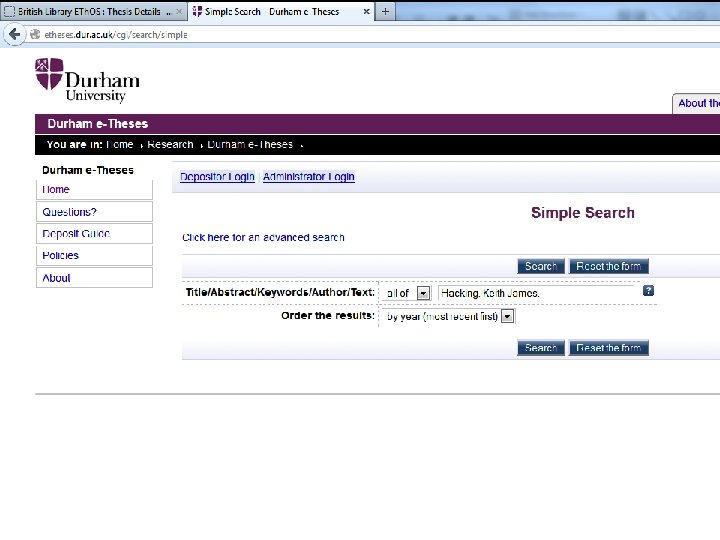Close the Simple Search tab
720x540 pixels.
366,11
